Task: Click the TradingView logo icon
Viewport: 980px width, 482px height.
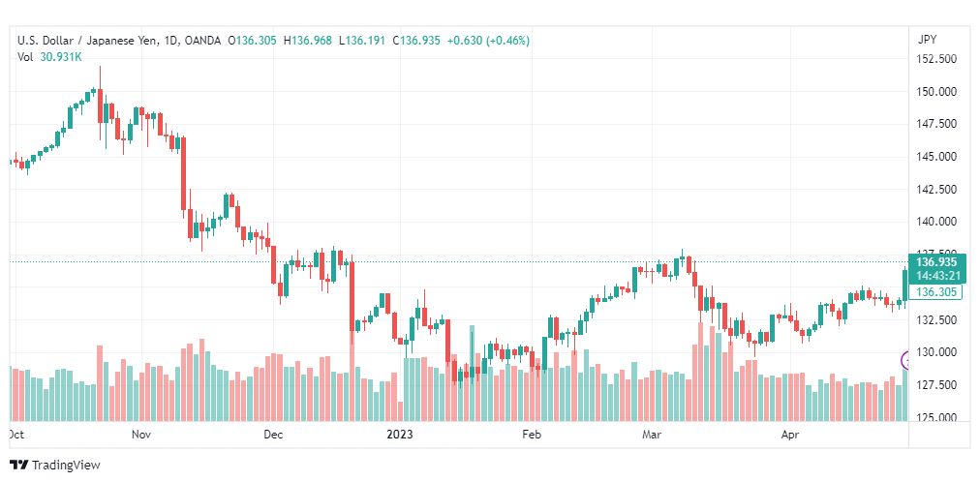Action: pos(18,466)
